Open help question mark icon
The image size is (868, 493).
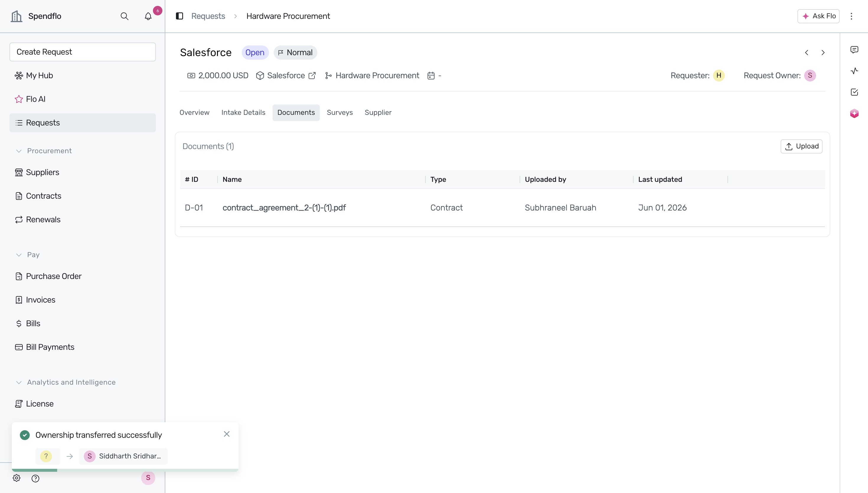(35, 479)
